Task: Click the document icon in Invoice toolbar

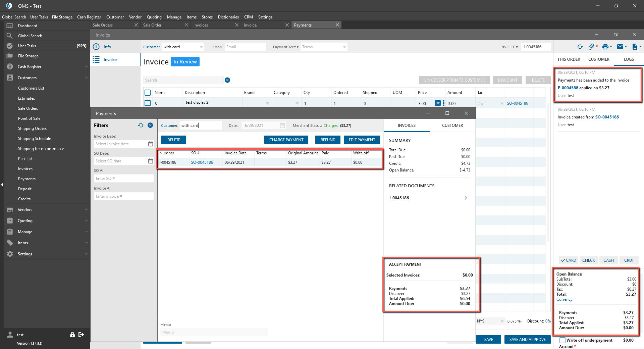Action: 635,47
